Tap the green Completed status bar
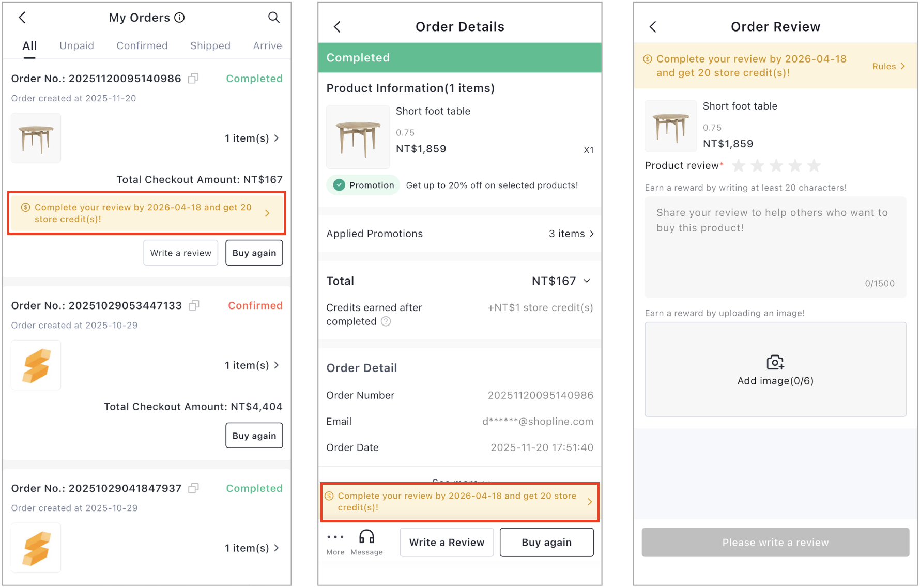920x588 pixels. 460,58
